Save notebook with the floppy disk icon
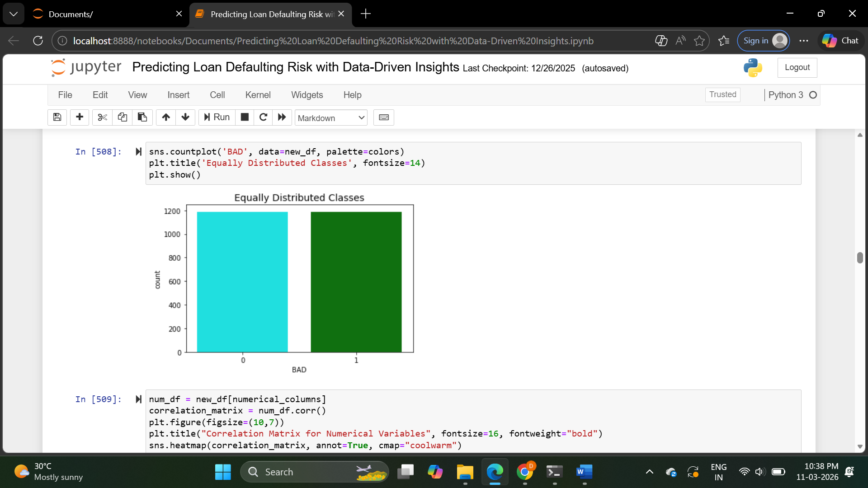Viewport: 868px width, 488px height. [x=57, y=117]
